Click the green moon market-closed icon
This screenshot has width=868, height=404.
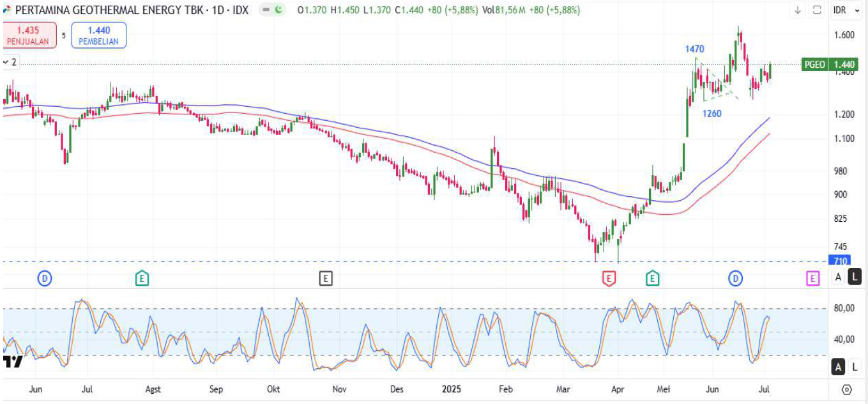(x=279, y=10)
